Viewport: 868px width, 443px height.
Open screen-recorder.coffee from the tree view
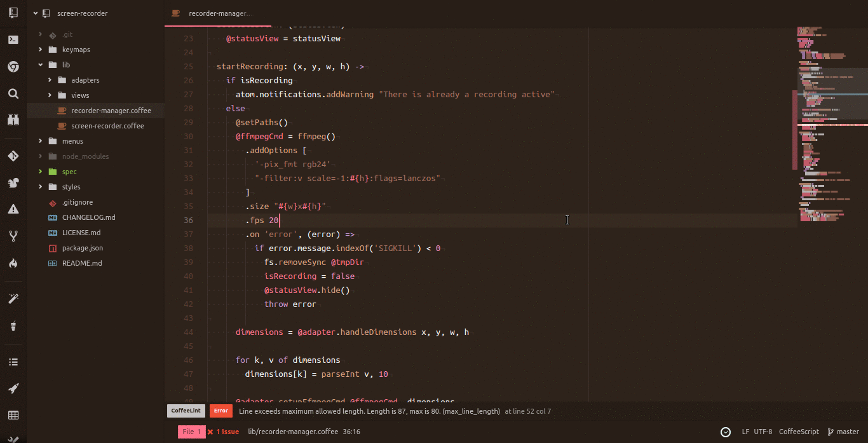click(x=108, y=126)
